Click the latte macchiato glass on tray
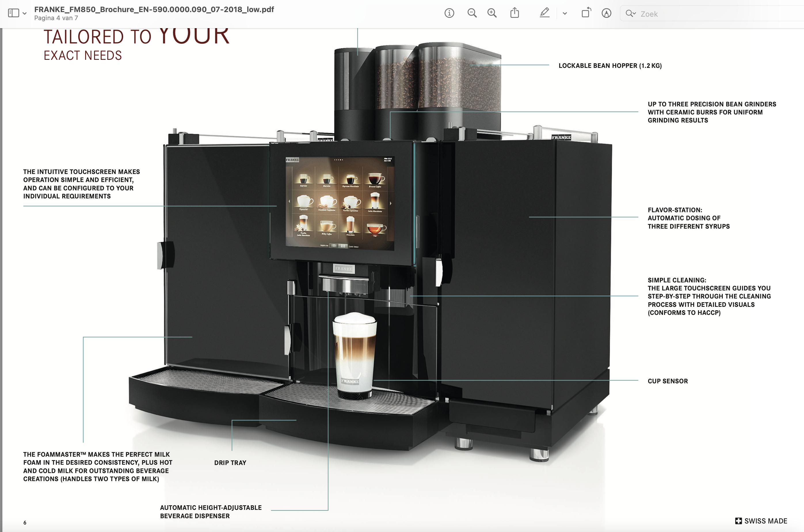The image size is (804, 532). (x=354, y=355)
